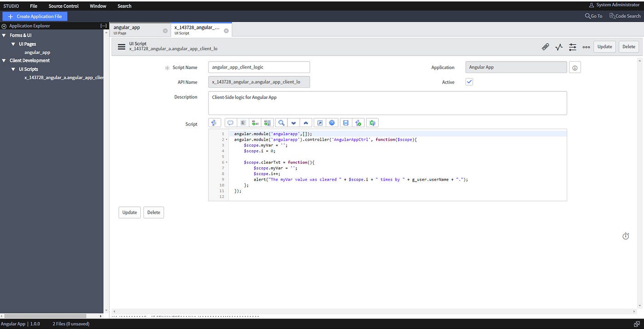The image size is (644, 329).
Task: Toggle the Active checkbox off
Action: coord(469,81)
